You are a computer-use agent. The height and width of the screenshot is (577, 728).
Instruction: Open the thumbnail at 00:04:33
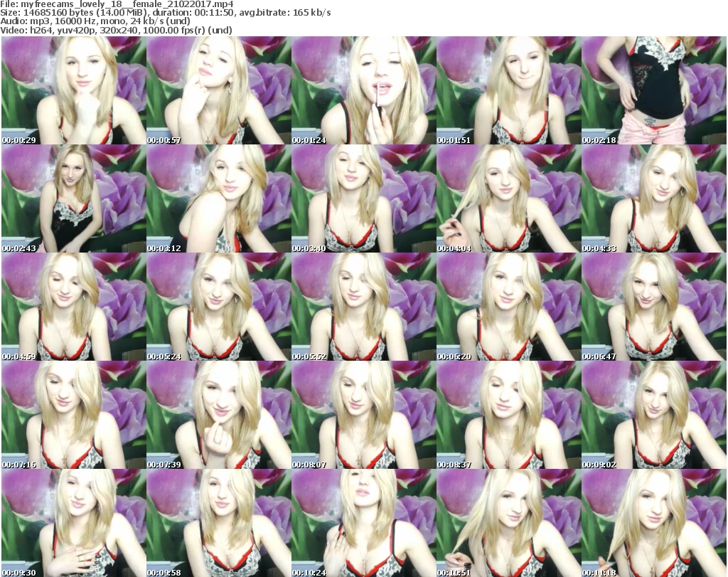pos(654,198)
